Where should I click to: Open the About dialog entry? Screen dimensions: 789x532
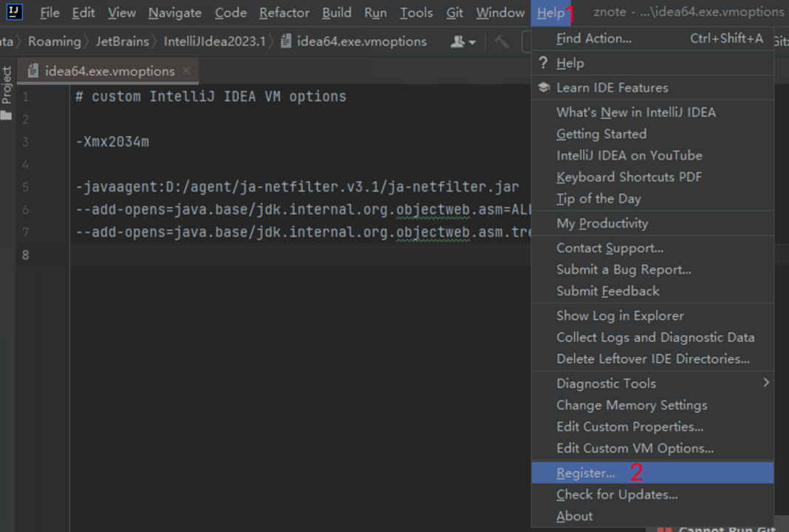652,516
